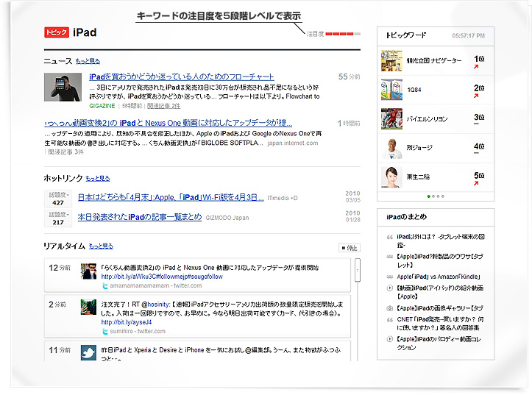
Task: Click the realtime feed scrollbar handle
Action: pyautogui.click(x=358, y=270)
